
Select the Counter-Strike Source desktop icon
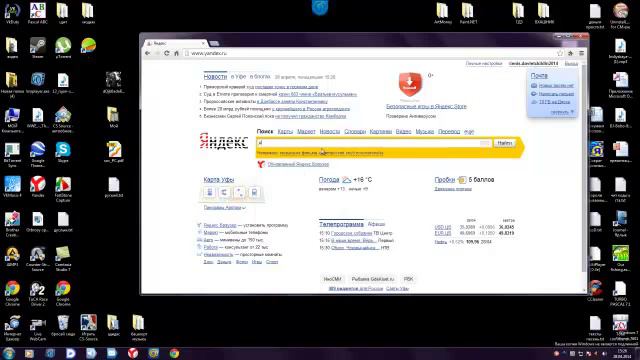tap(38, 258)
